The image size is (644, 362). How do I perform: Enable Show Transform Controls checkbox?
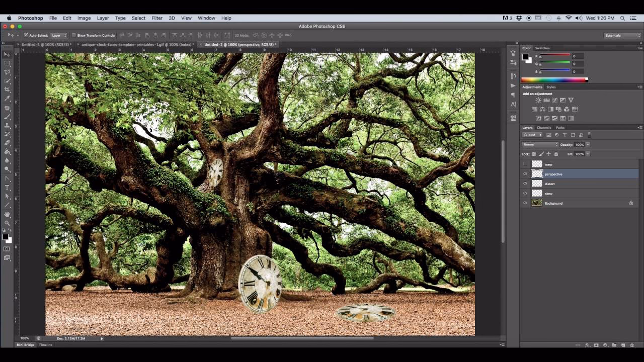coord(74,35)
